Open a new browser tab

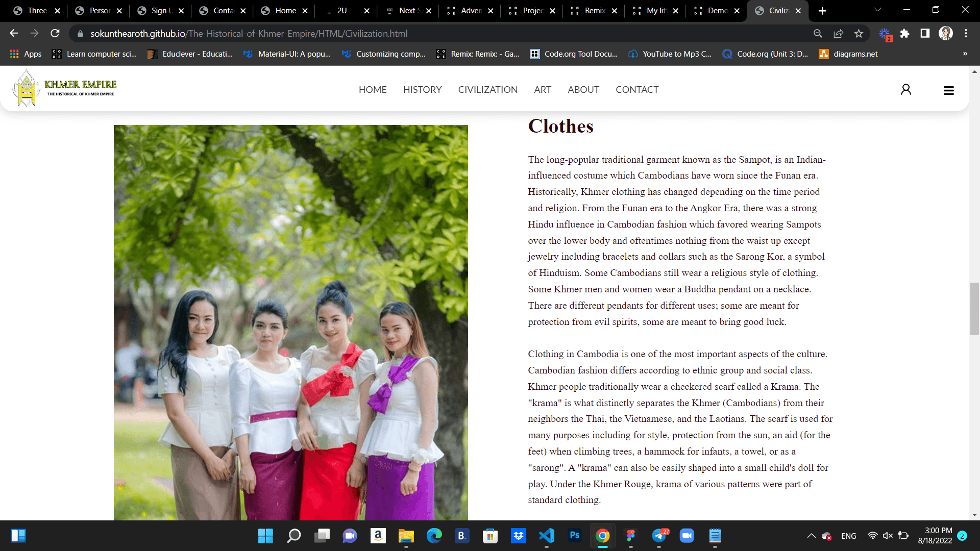click(822, 11)
